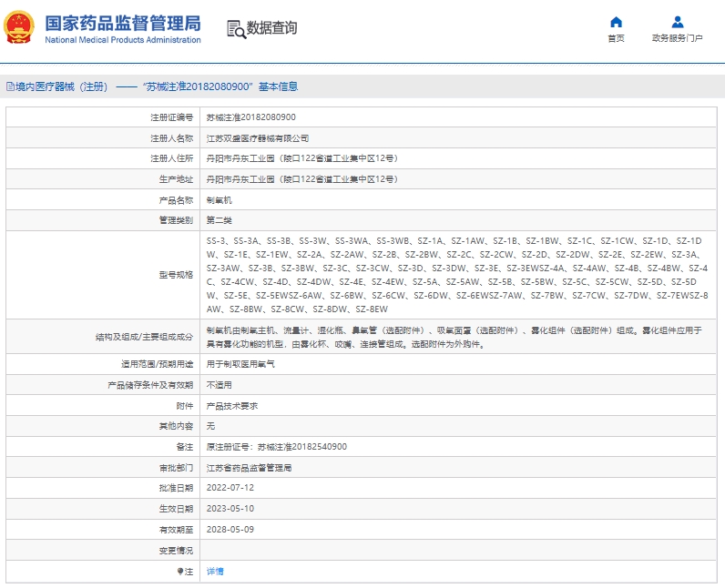Click the 有效期至 row label
The height and width of the screenshot is (588, 725).
(176, 530)
